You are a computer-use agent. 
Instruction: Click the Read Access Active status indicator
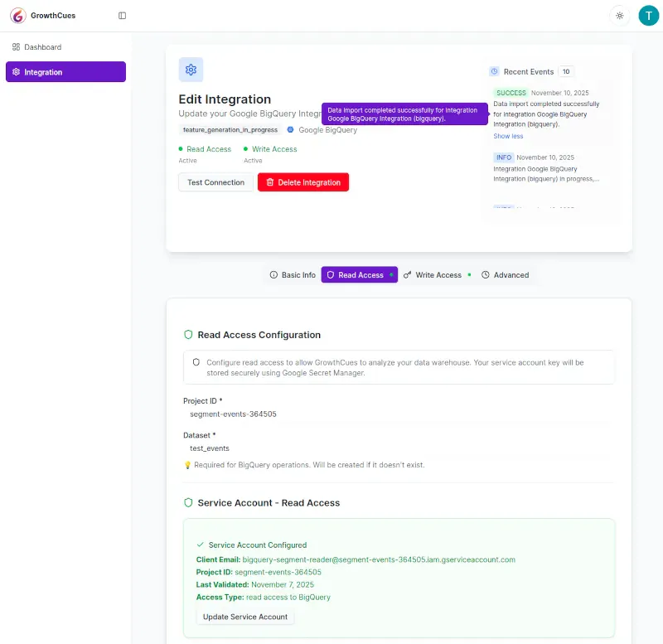[205, 154]
